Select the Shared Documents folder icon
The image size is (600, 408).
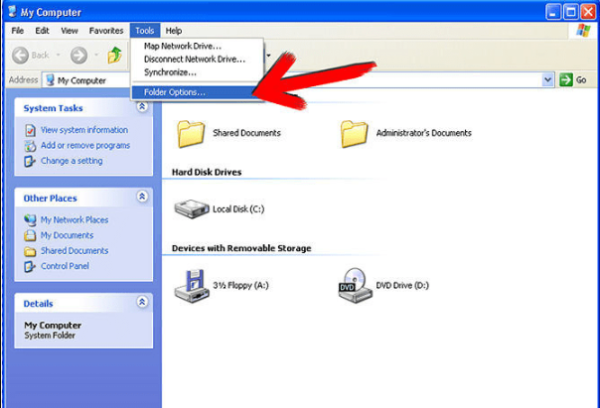[191, 134]
